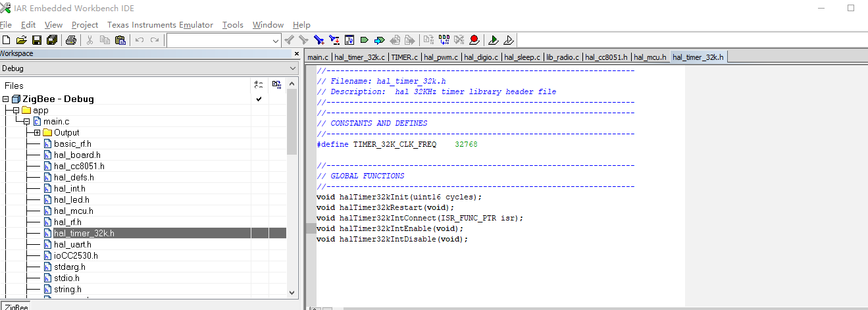Click the workspace scrollbar up arrow
This screenshot has height=310, width=868.
[x=292, y=85]
